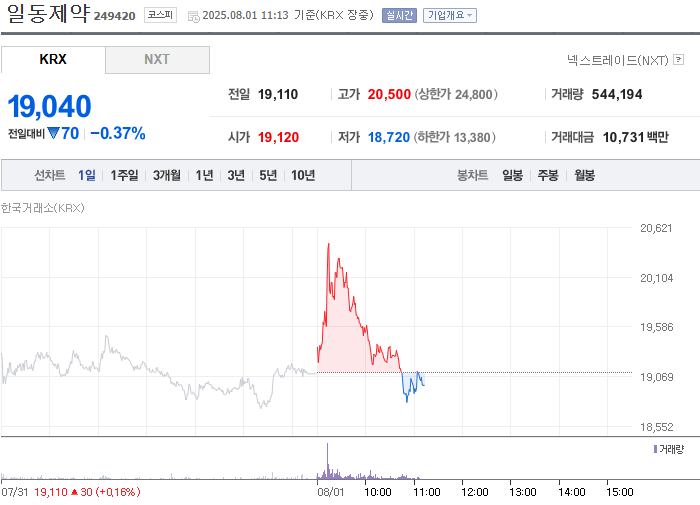Show the 월봉 candle chart
Image resolution: width=700 pixels, height=505 pixels.
(x=584, y=175)
